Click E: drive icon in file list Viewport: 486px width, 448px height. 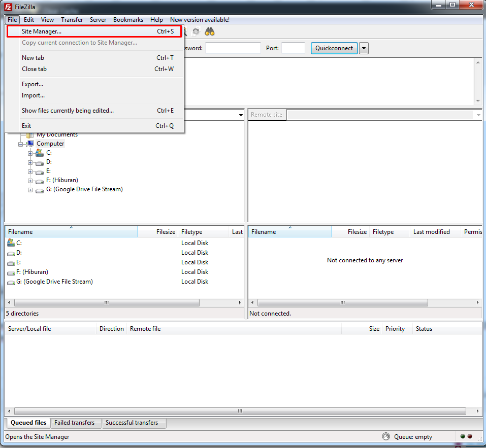point(11,263)
